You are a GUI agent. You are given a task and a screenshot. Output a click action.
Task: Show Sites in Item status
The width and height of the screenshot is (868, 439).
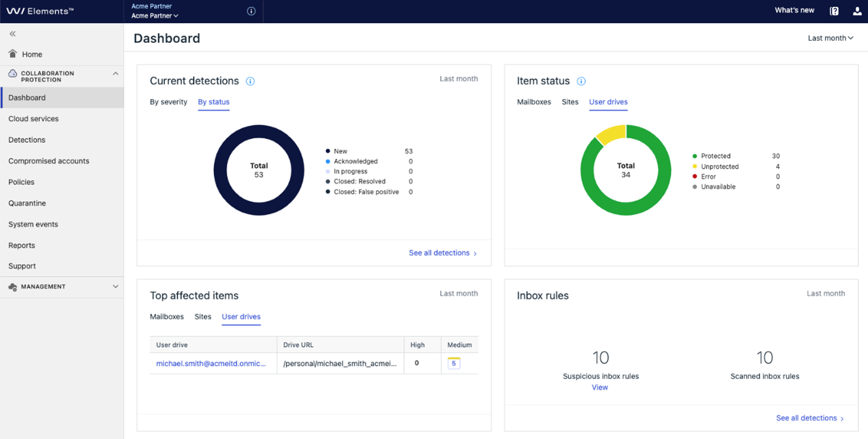tap(570, 102)
